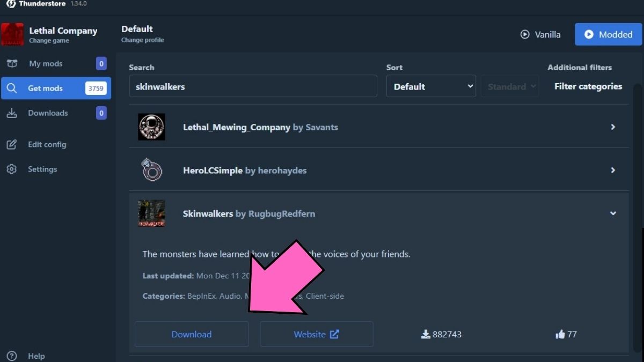Select Lethal_Mewing_Company by Savants title

pyautogui.click(x=260, y=127)
